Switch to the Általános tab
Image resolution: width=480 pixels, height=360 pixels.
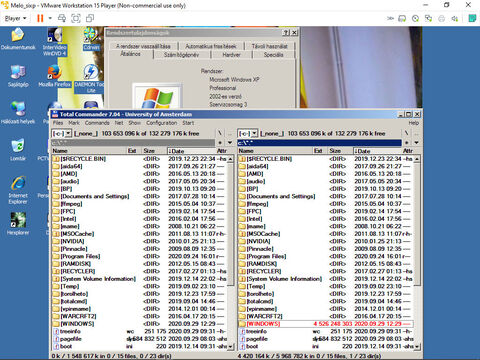pos(130,54)
